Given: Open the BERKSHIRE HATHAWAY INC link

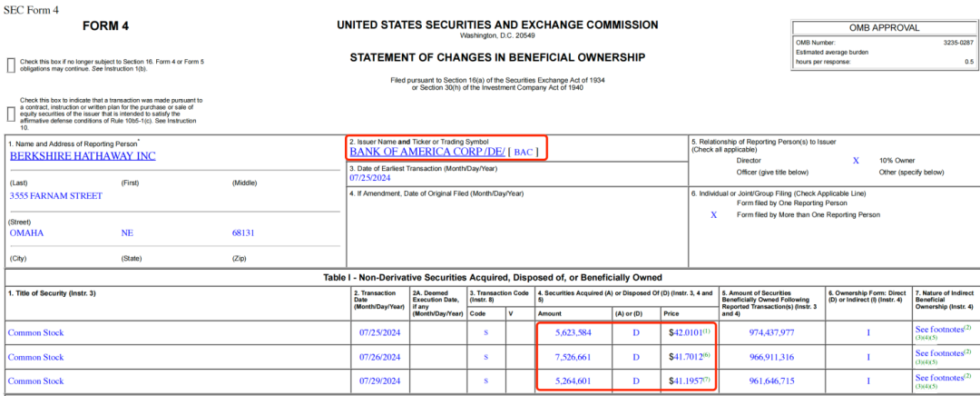Looking at the screenshot, I should [x=83, y=155].
